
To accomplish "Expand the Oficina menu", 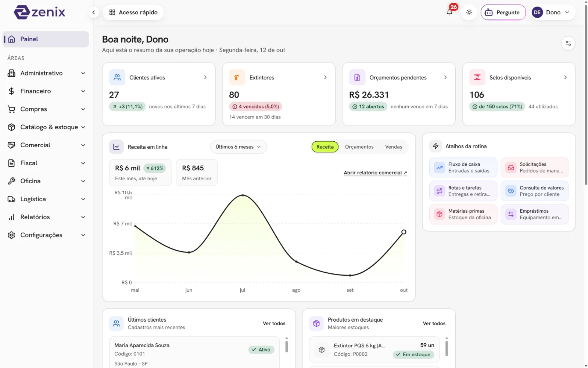I will click(x=46, y=181).
